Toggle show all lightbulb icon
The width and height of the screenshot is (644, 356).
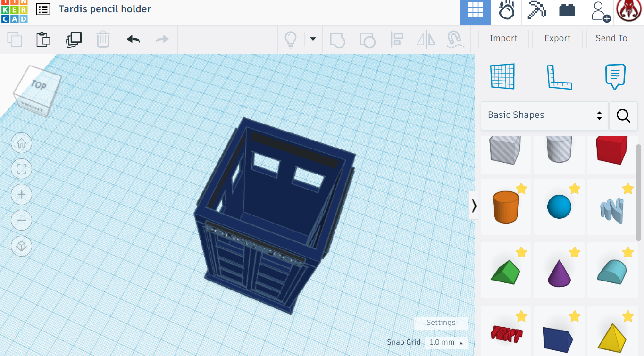click(291, 39)
